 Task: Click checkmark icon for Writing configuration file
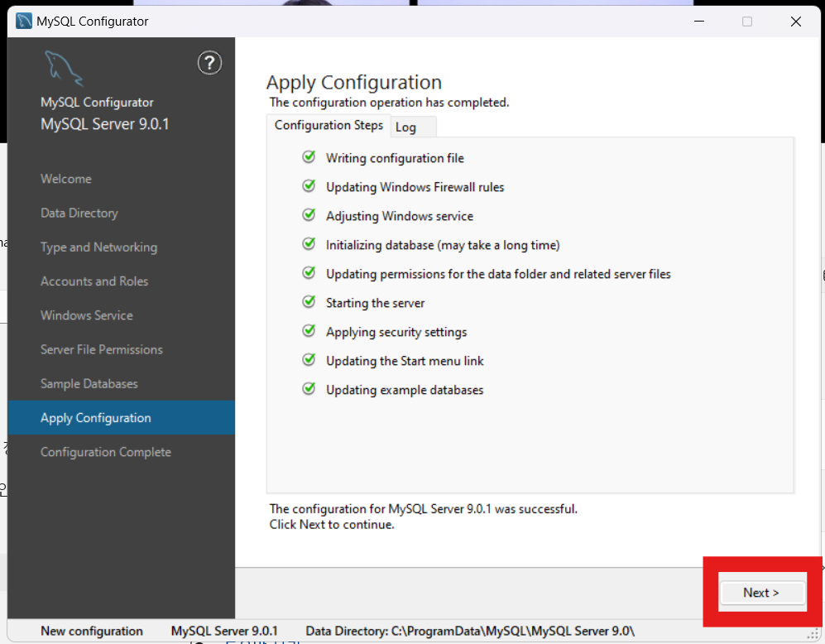(x=309, y=156)
